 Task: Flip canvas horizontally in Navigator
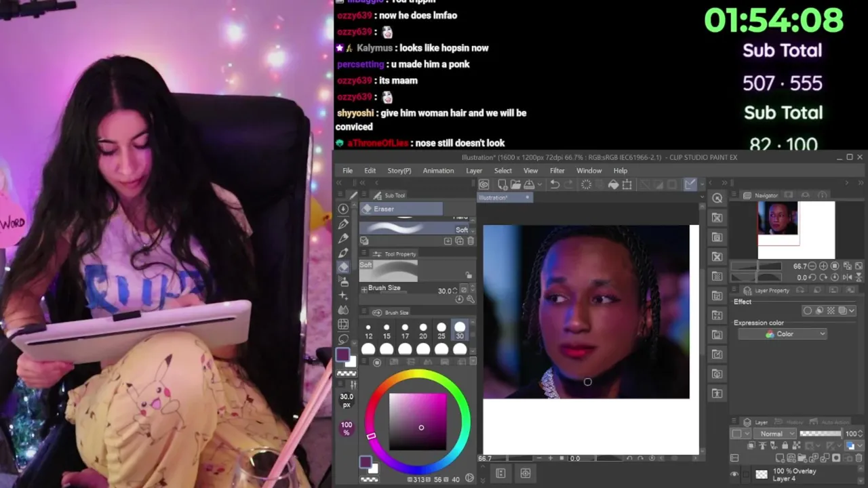pos(847,277)
